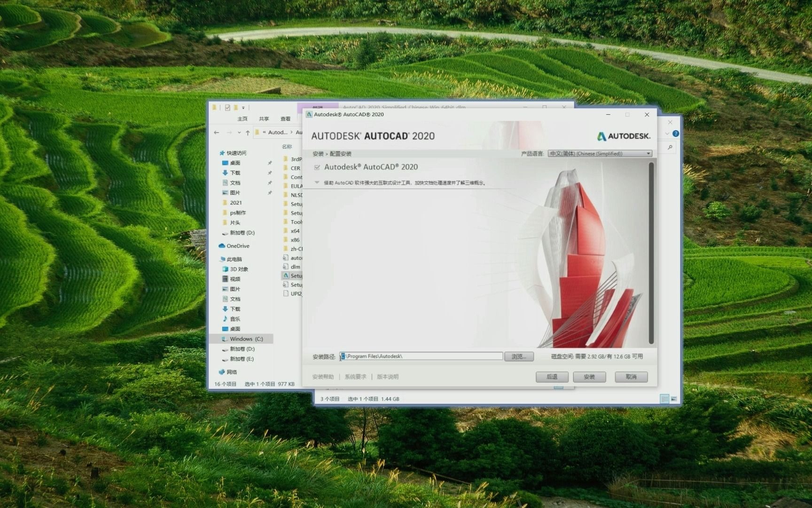Open the Quick Access Toolbar customize arrow
Image resolution: width=812 pixels, height=508 pixels.
[243, 107]
